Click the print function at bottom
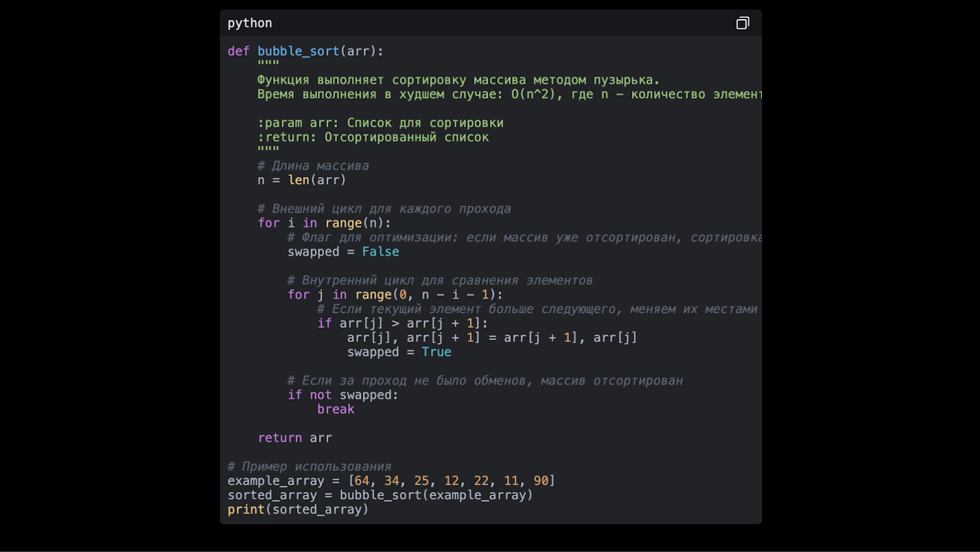 coord(246,510)
